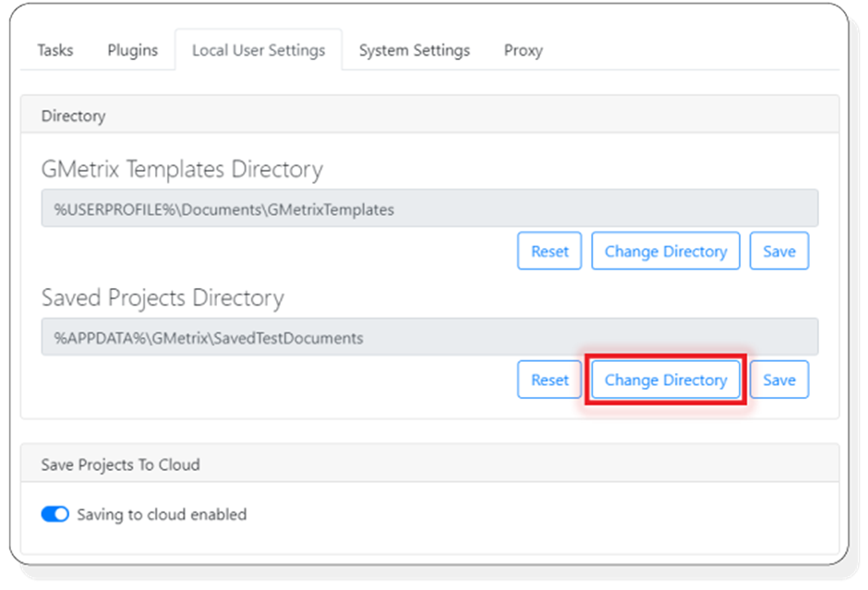Click the GMetrix Templates Directory heading
Image resolution: width=868 pixels, height=590 pixels.
pos(181,169)
